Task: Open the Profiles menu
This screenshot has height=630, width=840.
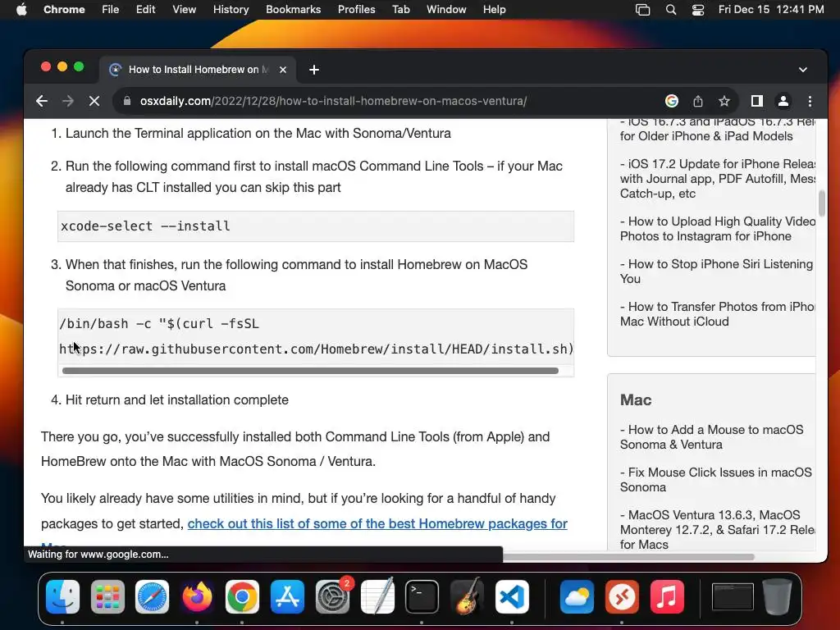Action: point(356,10)
